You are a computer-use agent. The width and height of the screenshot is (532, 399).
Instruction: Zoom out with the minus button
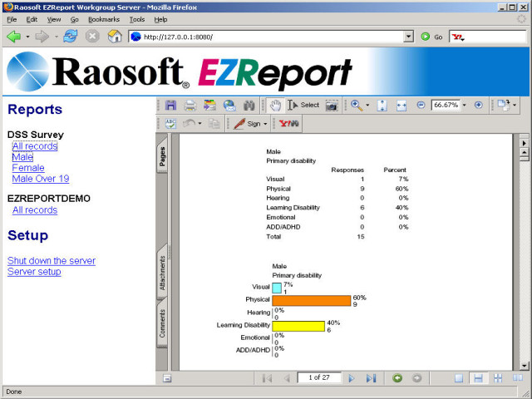pos(421,106)
